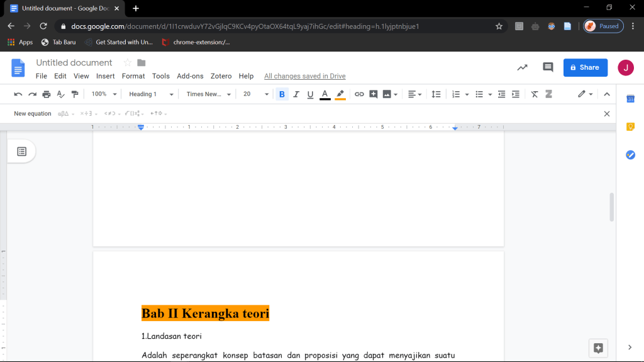Star the Untitled document
Screen dimensions: 644x362
(127, 63)
